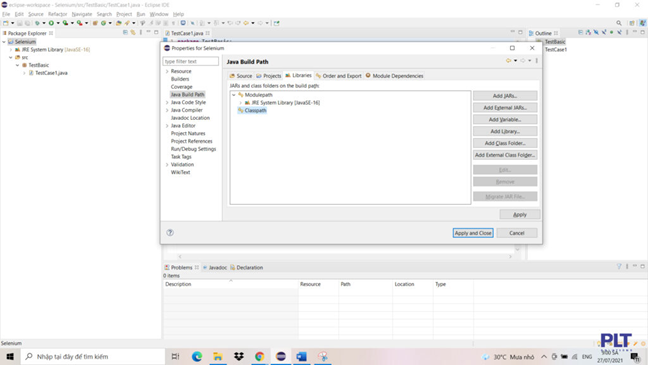Open the Navigate menu
648x365 pixels.
81,14
